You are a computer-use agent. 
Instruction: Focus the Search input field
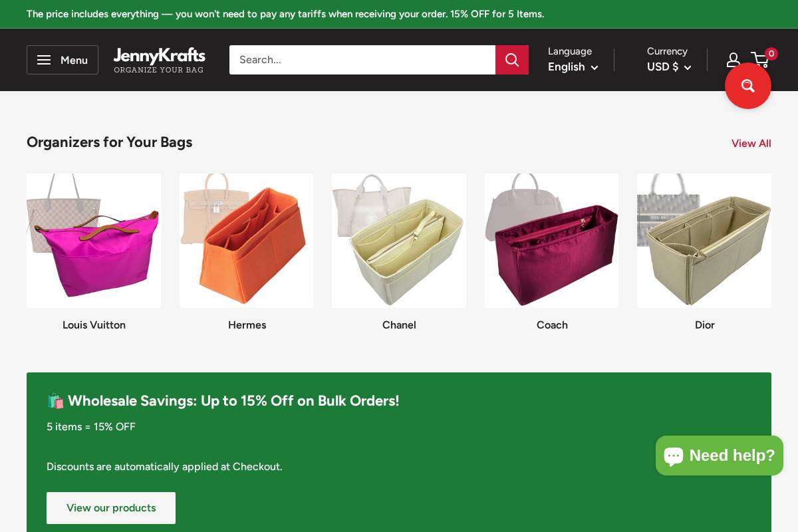[362, 60]
